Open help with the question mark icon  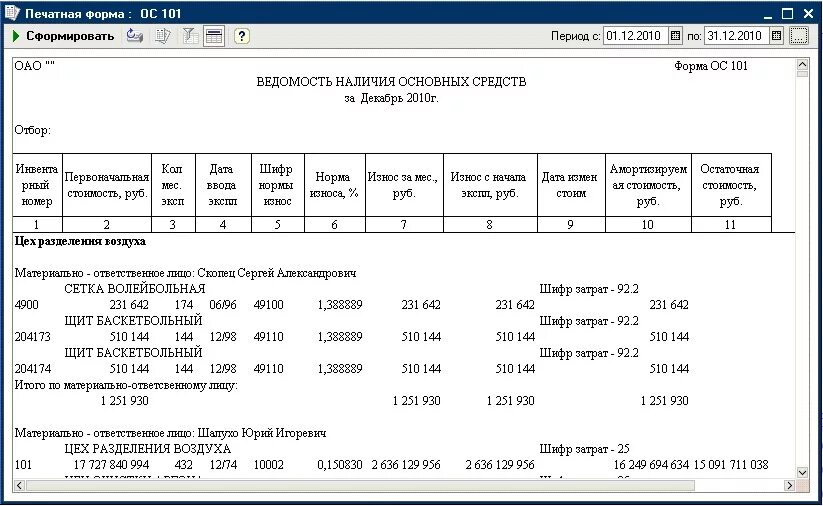click(241, 36)
